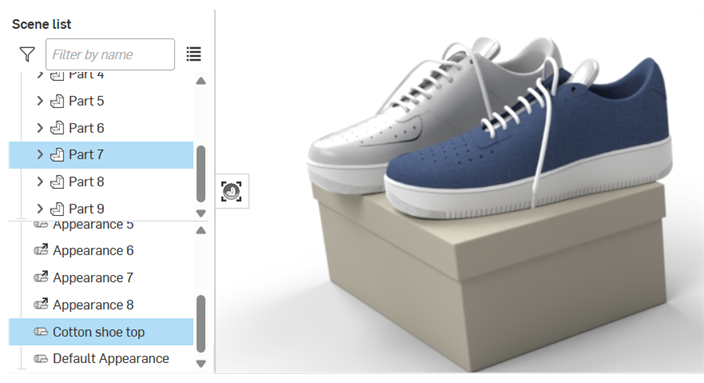Select the Default Appearance entry
704x383 pixels.
click(101, 359)
